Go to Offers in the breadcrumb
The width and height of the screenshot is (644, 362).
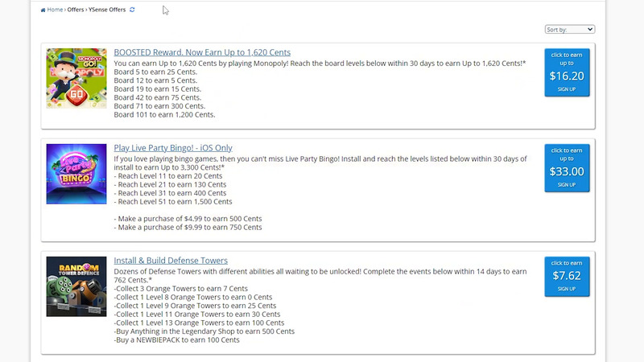pos(76,10)
